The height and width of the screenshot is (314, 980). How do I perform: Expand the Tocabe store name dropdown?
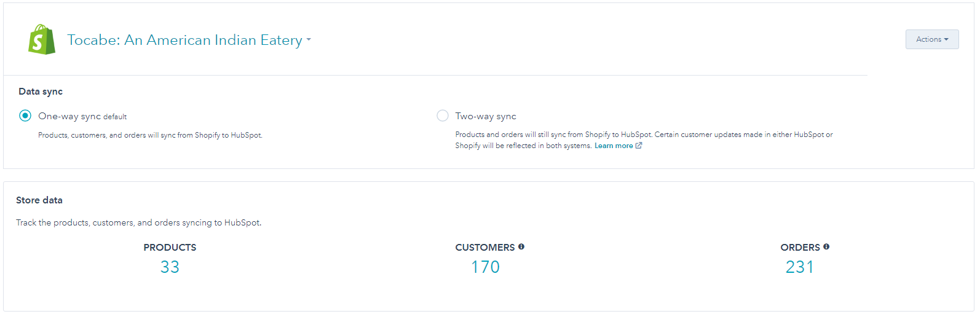tap(184, 40)
